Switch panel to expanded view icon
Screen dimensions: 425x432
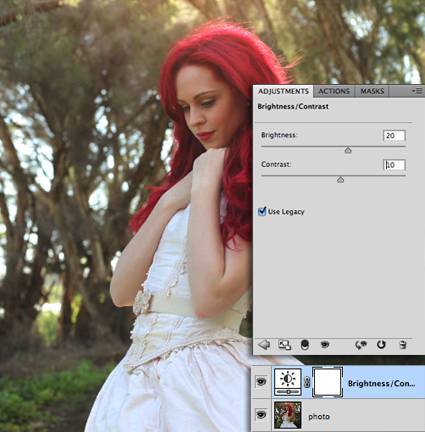pos(284,345)
